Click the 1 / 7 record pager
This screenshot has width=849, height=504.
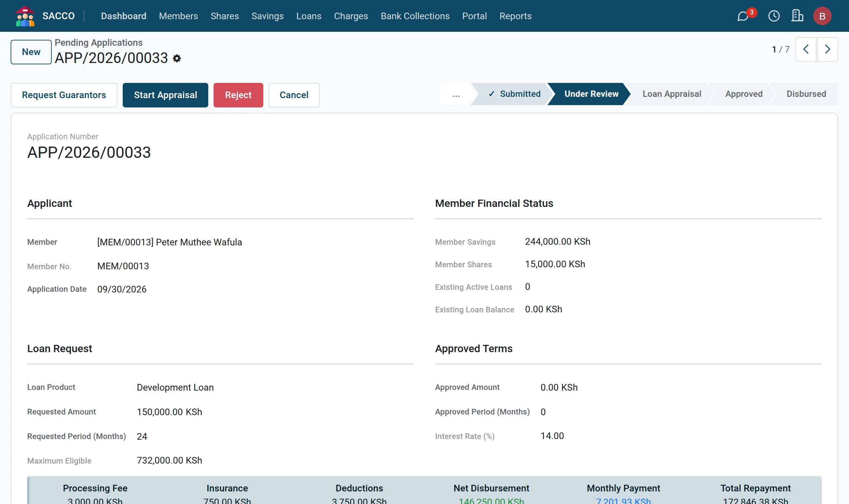[780, 50]
